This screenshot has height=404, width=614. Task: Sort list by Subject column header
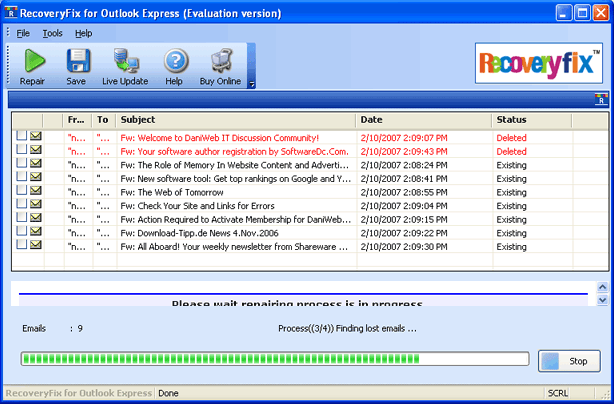(236, 120)
